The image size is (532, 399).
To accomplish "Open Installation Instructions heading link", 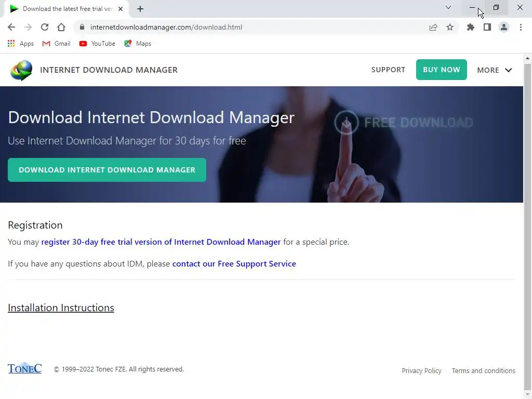I will [x=61, y=308].
